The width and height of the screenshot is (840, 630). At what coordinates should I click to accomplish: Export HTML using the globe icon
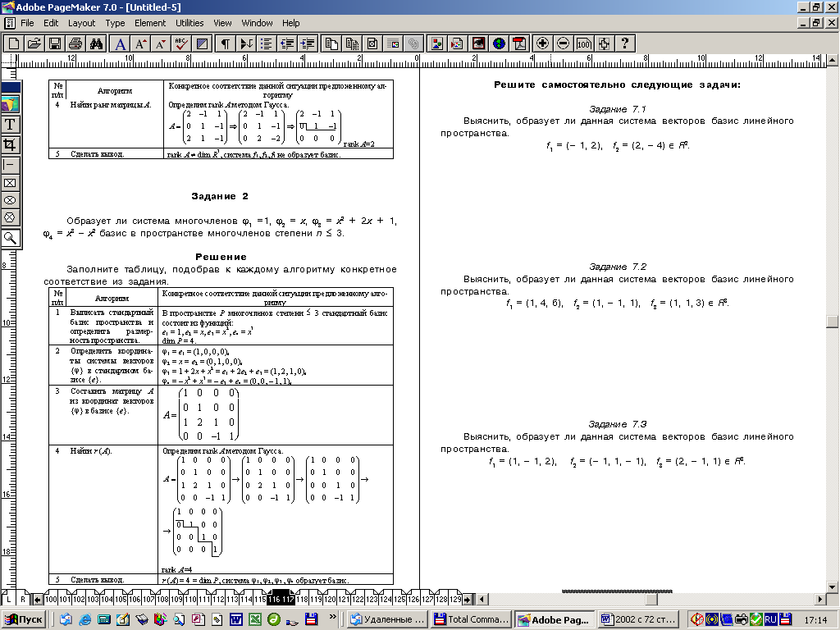pyautogui.click(x=499, y=43)
